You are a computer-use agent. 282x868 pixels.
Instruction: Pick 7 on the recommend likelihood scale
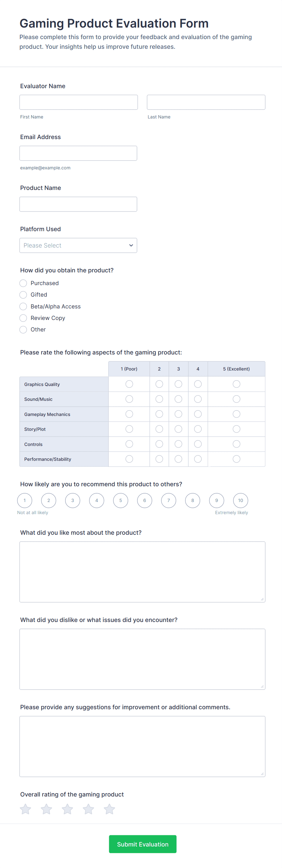point(169,501)
